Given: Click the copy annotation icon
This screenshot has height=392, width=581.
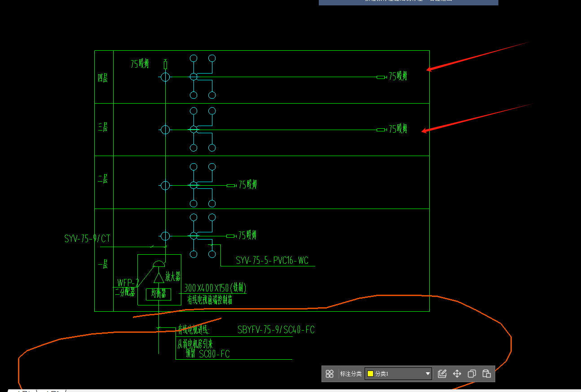Looking at the screenshot, I should (472, 374).
